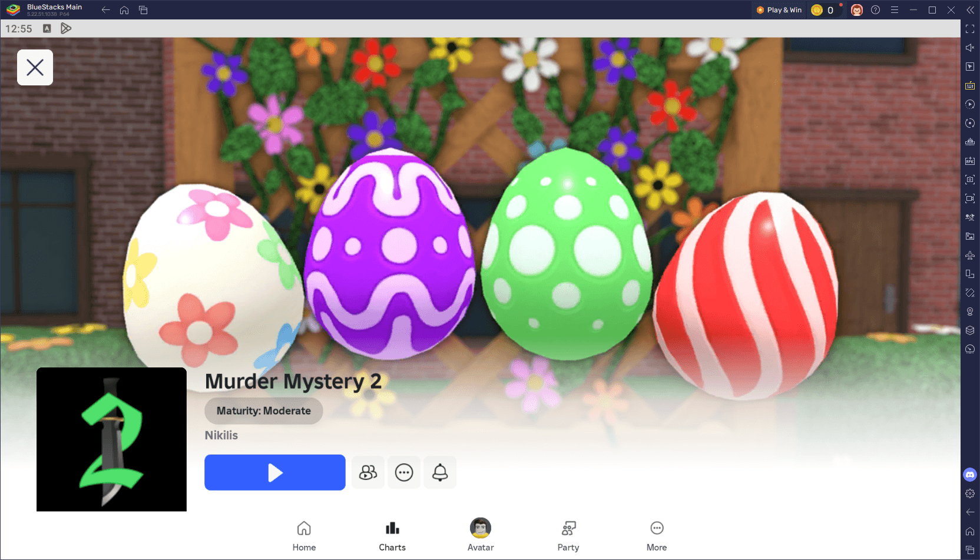Open the more options ellipsis button
Viewport: 980px width, 560px height.
point(404,472)
